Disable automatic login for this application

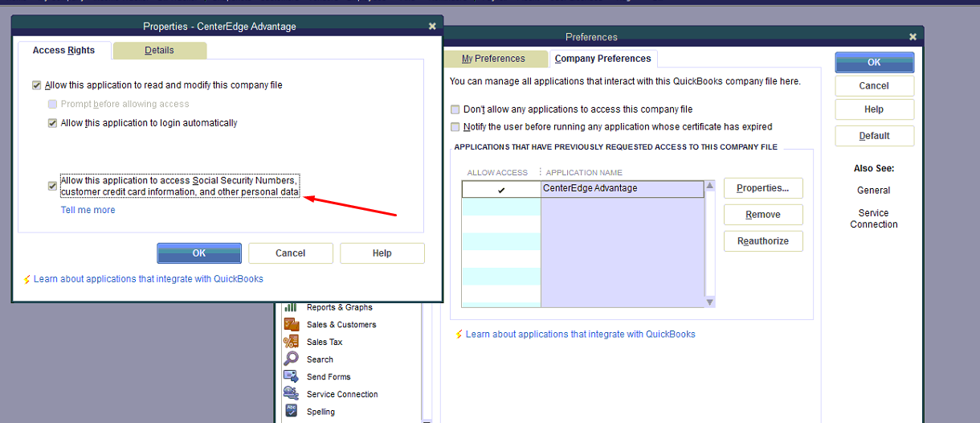[53, 124]
